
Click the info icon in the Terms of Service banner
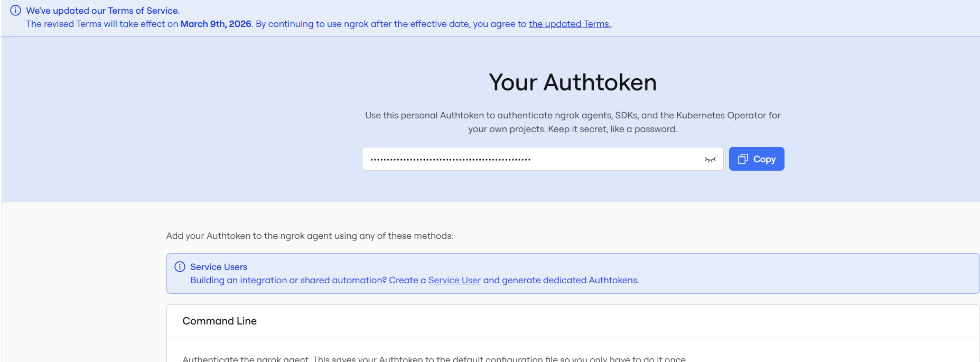click(x=16, y=11)
